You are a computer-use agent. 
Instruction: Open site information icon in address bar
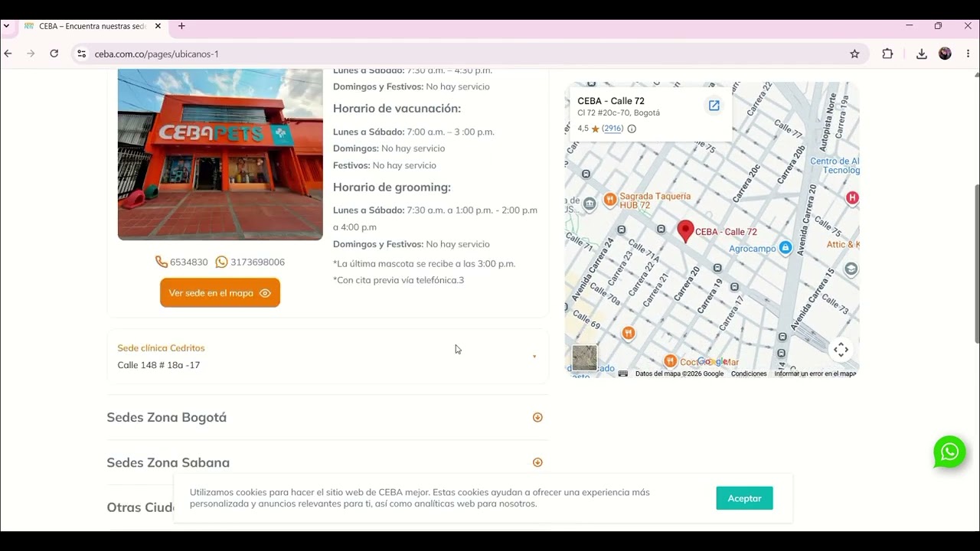pos(82,54)
